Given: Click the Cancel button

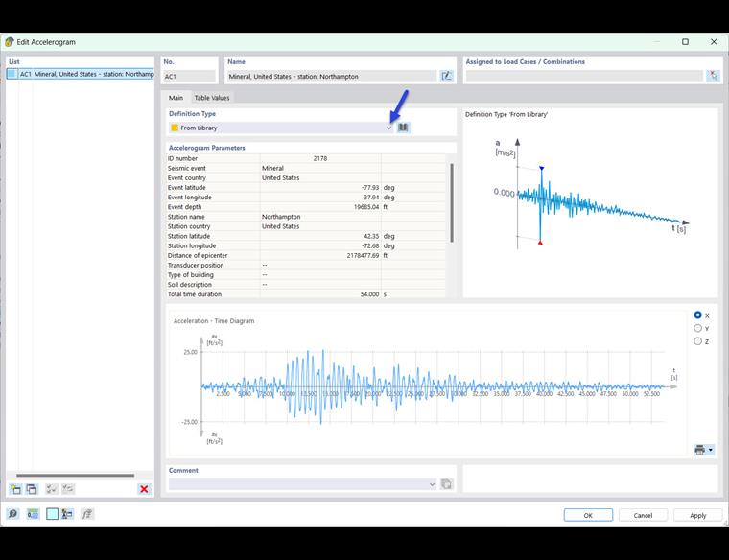Looking at the screenshot, I should [x=643, y=515].
